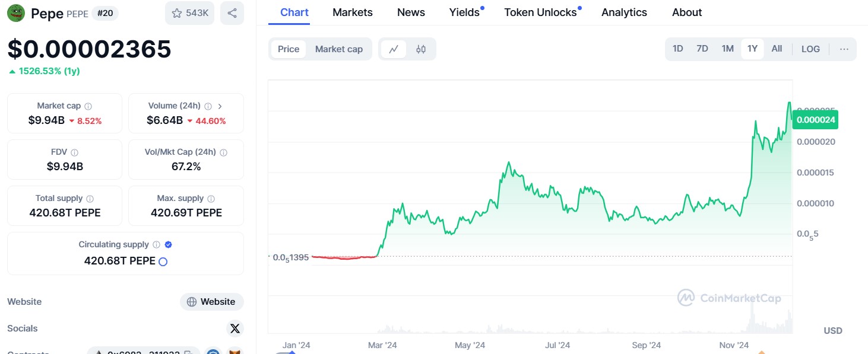This screenshot has height=354, width=868.
Task: Select the 1Y time range
Action: pos(752,49)
